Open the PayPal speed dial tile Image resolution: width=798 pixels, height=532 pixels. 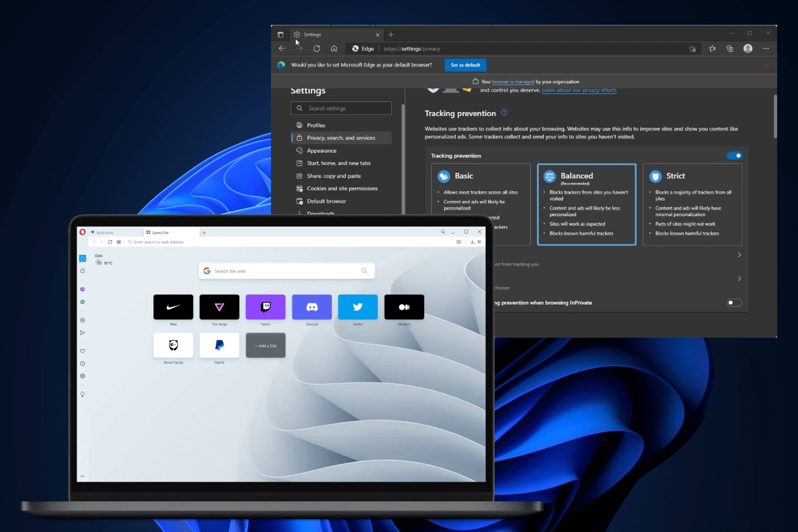219,345
